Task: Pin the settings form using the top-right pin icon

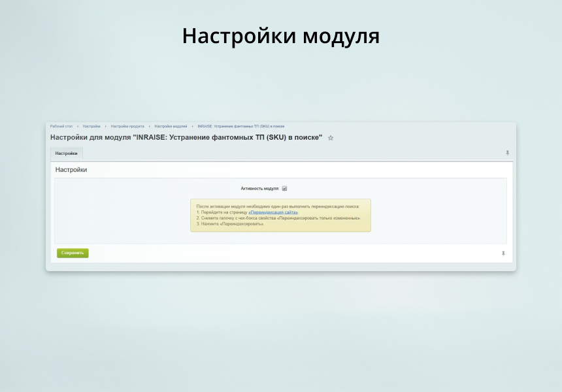Action: click(507, 153)
